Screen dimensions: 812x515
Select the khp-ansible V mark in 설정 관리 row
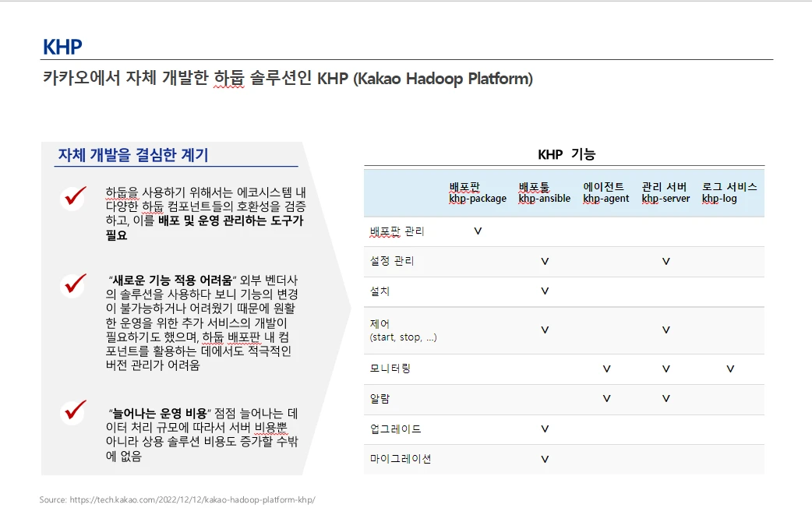click(x=545, y=261)
